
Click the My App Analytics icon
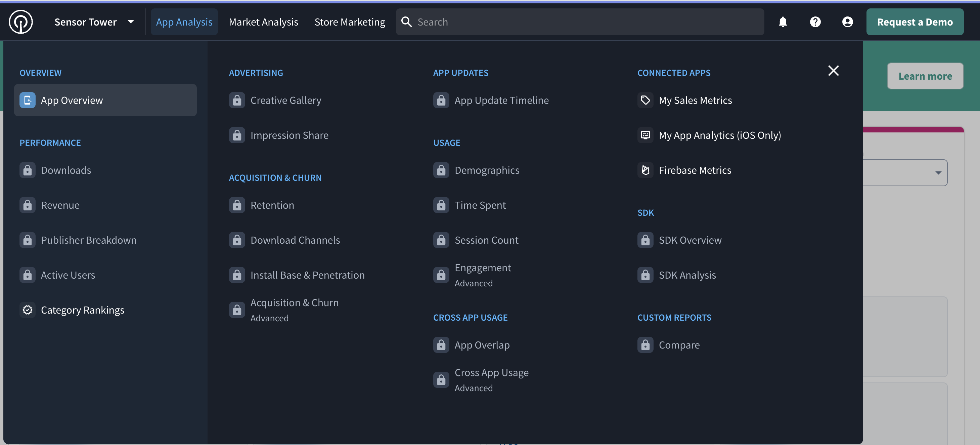click(645, 135)
